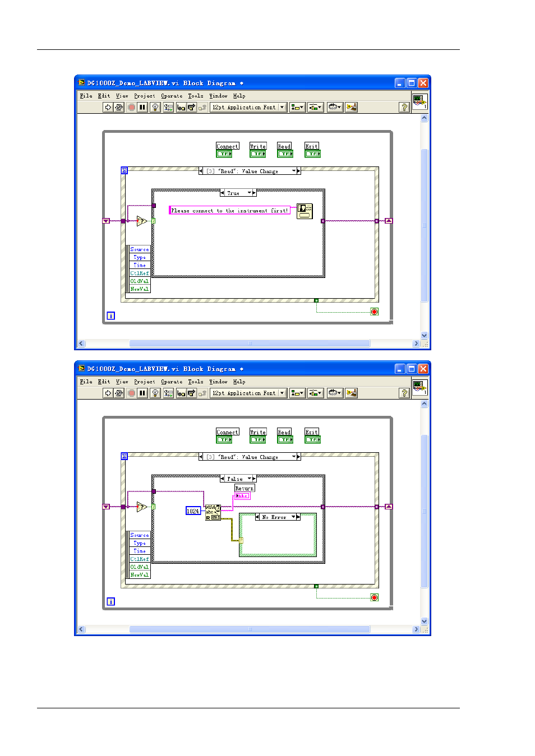Open View menu in upper window
The image size is (535, 756).
122,96
